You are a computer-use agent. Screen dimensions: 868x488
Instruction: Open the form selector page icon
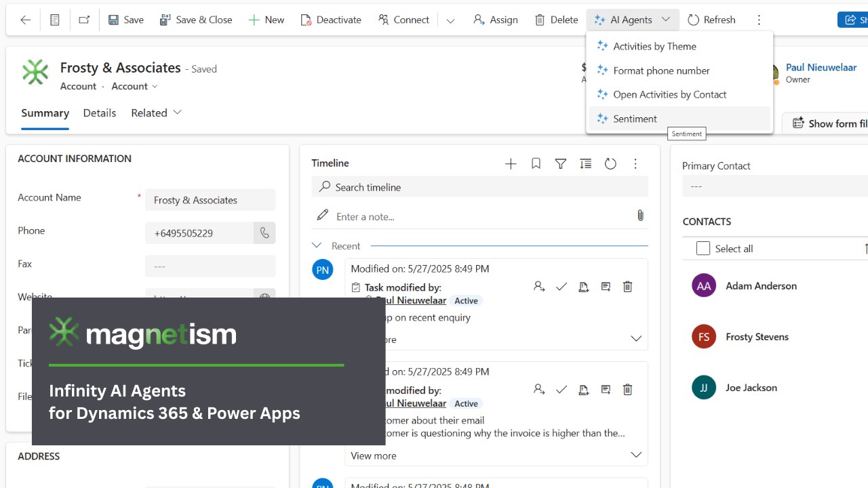click(55, 20)
